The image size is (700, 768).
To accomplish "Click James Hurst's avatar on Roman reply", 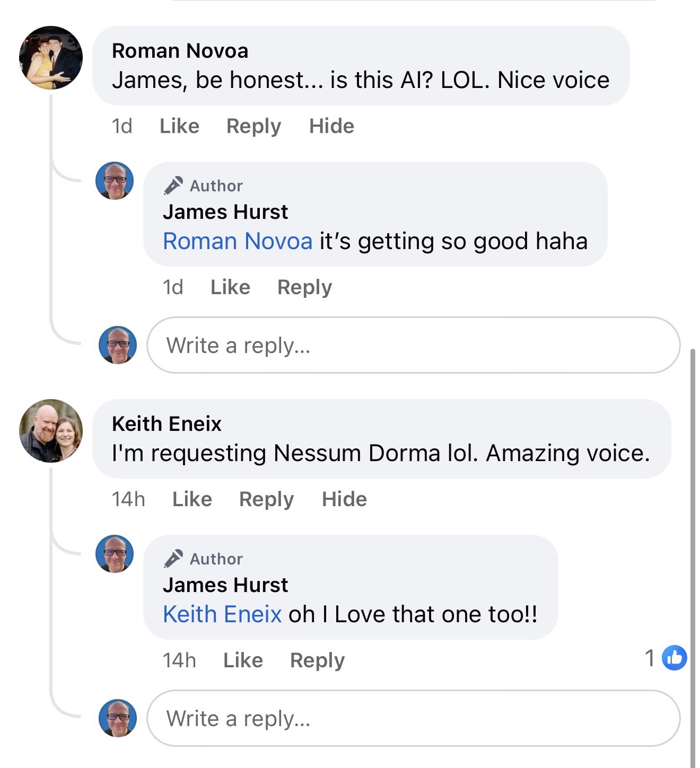I will 115,181.
